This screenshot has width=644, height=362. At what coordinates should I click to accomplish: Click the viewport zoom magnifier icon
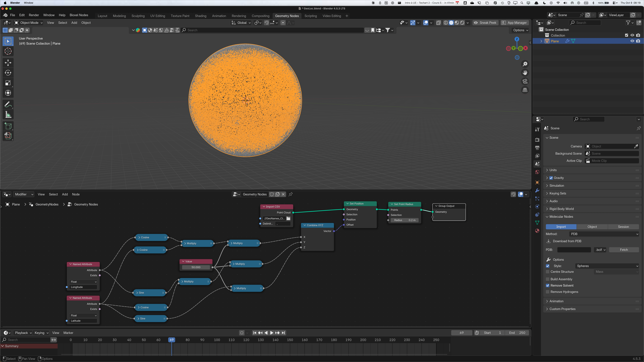pos(525,64)
